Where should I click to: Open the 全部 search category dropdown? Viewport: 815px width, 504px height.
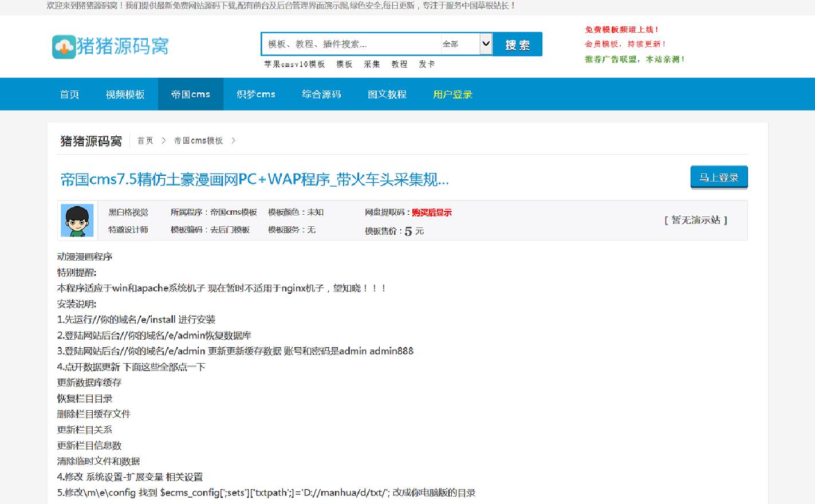coord(466,44)
